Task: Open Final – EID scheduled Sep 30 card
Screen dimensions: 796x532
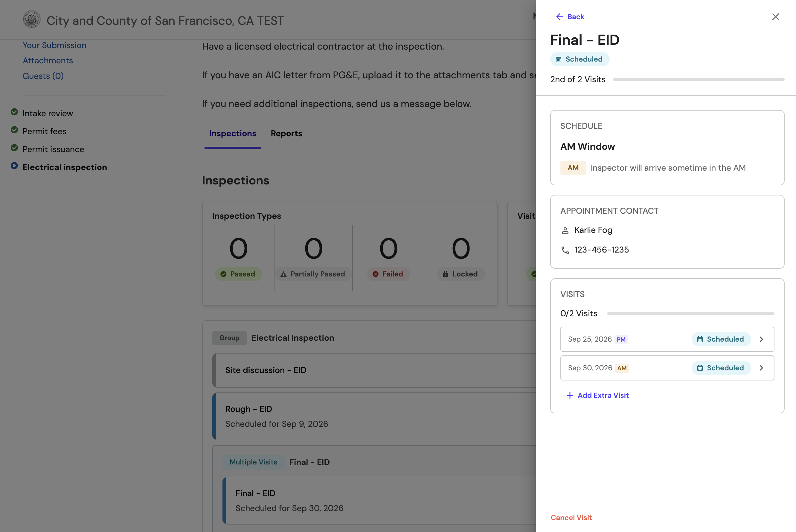Action: pyautogui.click(x=379, y=500)
